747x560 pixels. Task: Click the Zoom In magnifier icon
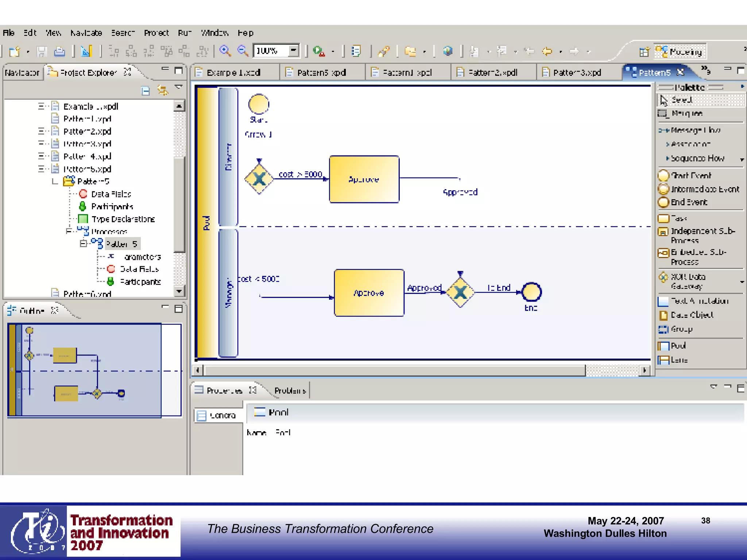pyautogui.click(x=225, y=51)
